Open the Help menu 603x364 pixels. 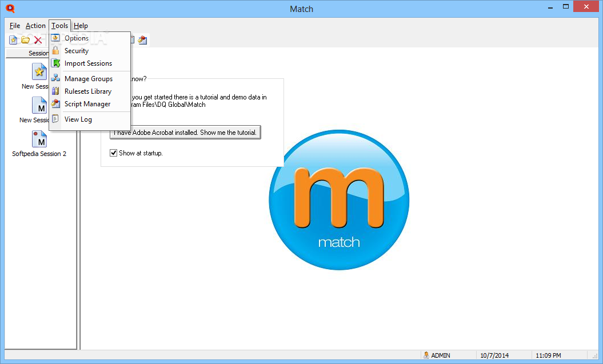coord(81,26)
